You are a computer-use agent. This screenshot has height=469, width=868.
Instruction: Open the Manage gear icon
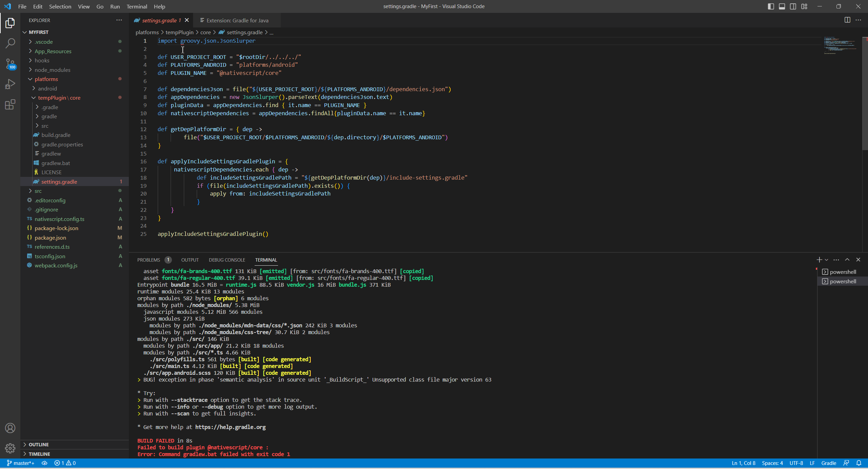(10, 448)
